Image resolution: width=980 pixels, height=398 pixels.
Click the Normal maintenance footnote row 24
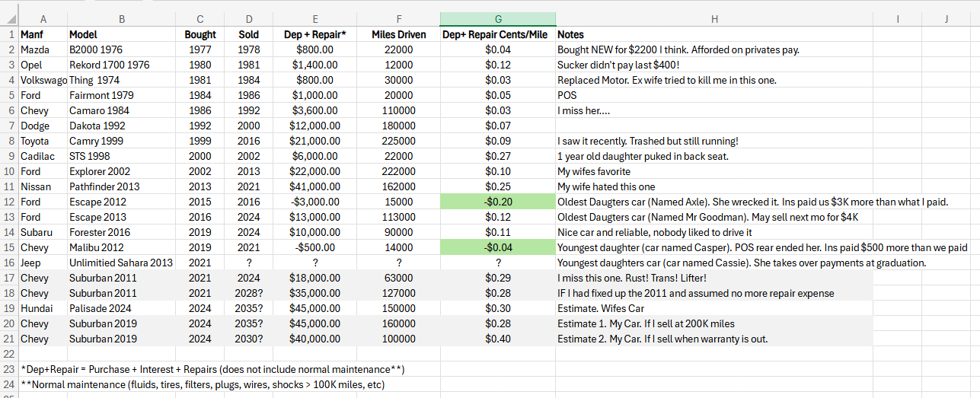pos(203,384)
